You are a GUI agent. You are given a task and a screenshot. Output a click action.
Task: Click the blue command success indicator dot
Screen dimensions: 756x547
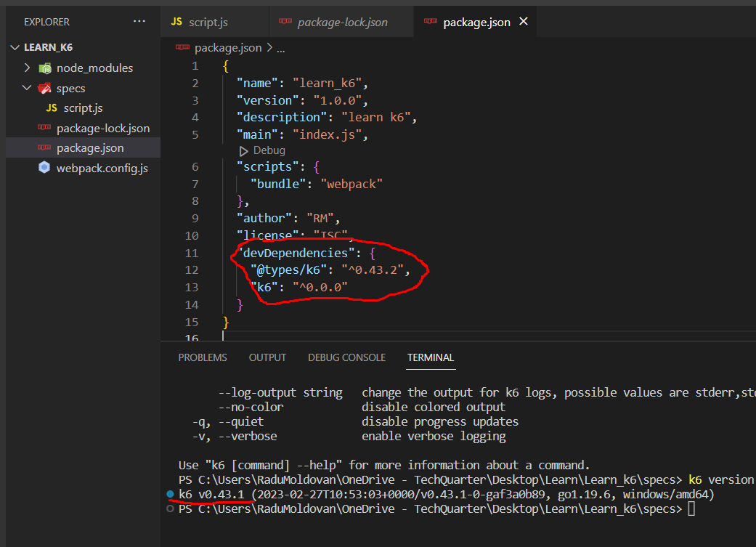[x=170, y=494]
